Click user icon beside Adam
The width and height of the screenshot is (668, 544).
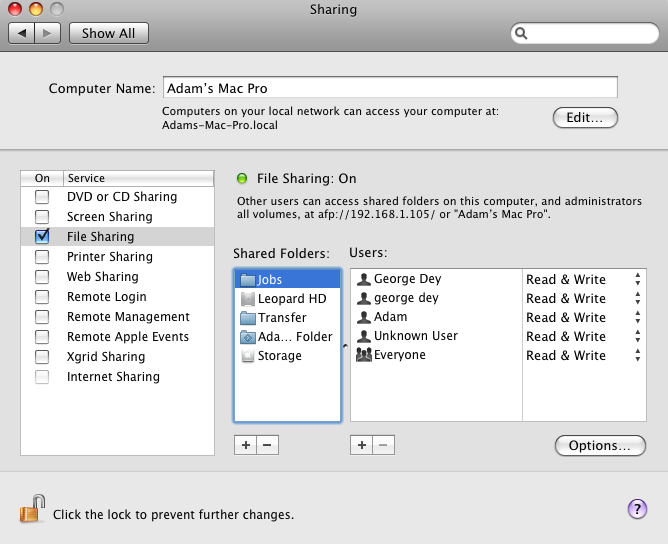tap(363, 317)
